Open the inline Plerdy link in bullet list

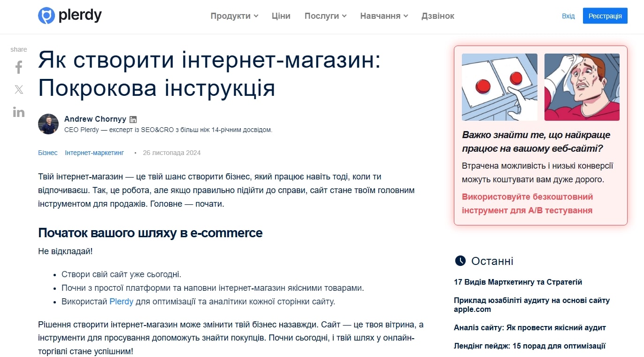[121, 301]
